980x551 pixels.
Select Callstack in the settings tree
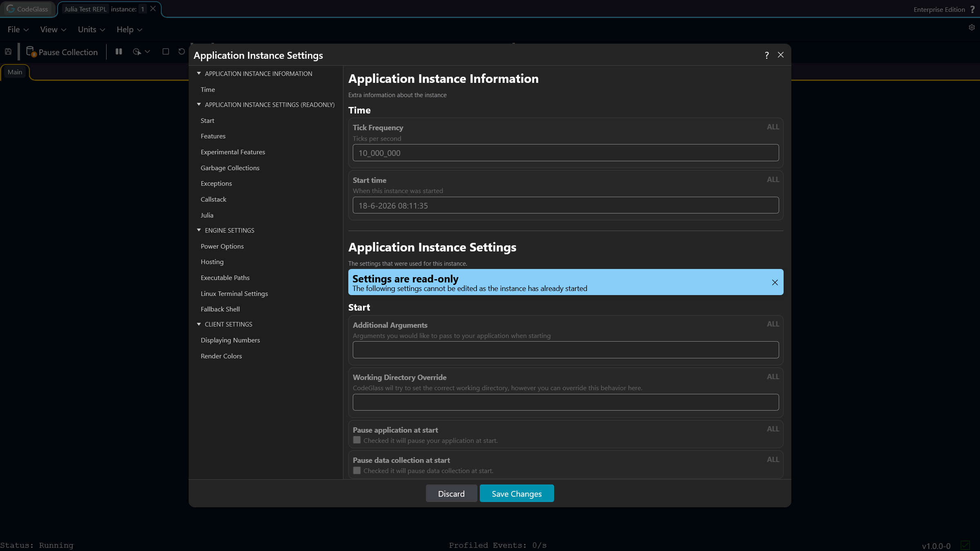tap(213, 200)
